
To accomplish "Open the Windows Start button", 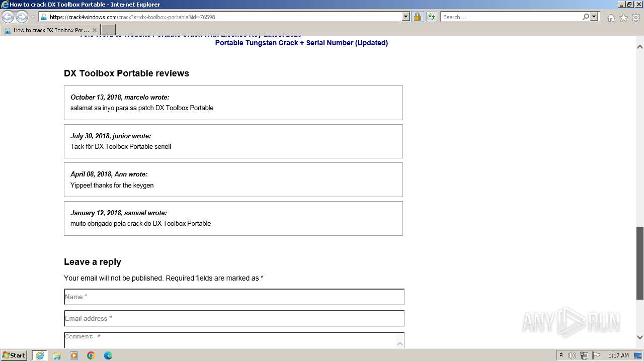I will click(14, 355).
